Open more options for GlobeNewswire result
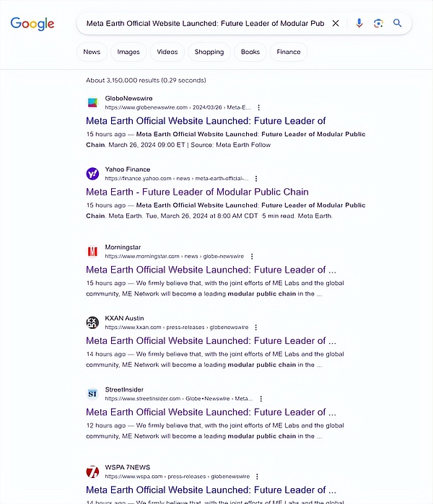The image size is (433, 504). click(x=259, y=107)
